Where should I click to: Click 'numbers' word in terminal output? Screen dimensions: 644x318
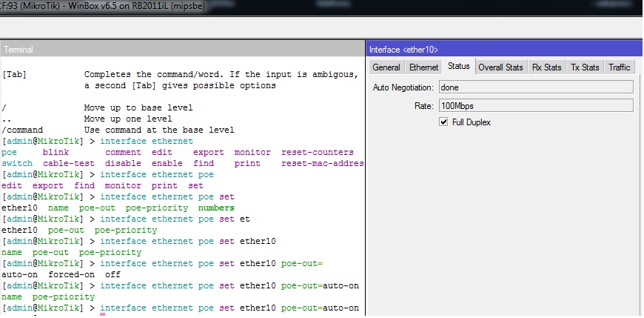[x=216, y=208]
